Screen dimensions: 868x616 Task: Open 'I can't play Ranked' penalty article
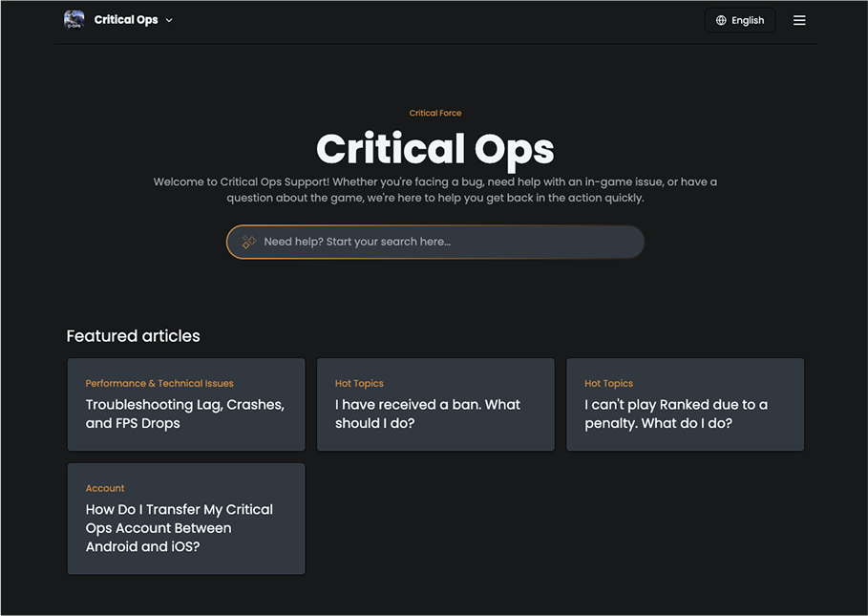(676, 414)
